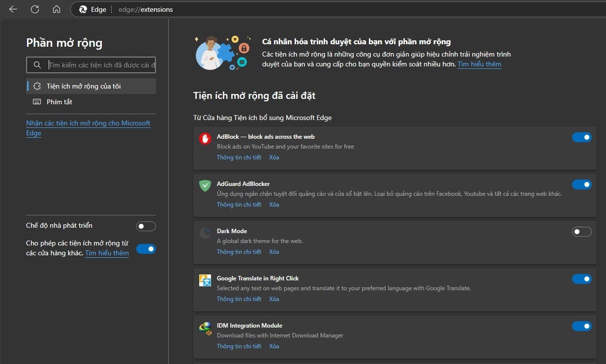Remove Google Translate extension with Xóa
606x364 pixels.
click(274, 299)
